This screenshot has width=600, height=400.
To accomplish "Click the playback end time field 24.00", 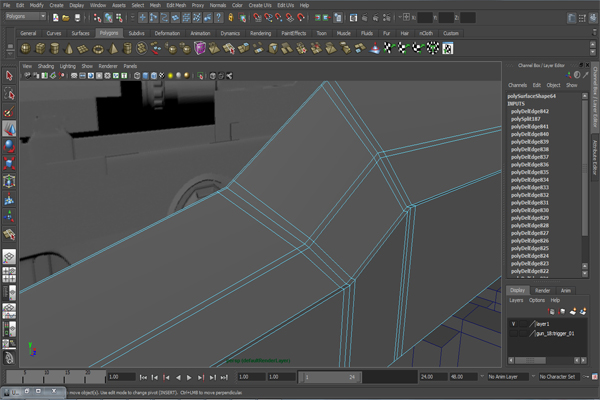I will (x=434, y=377).
